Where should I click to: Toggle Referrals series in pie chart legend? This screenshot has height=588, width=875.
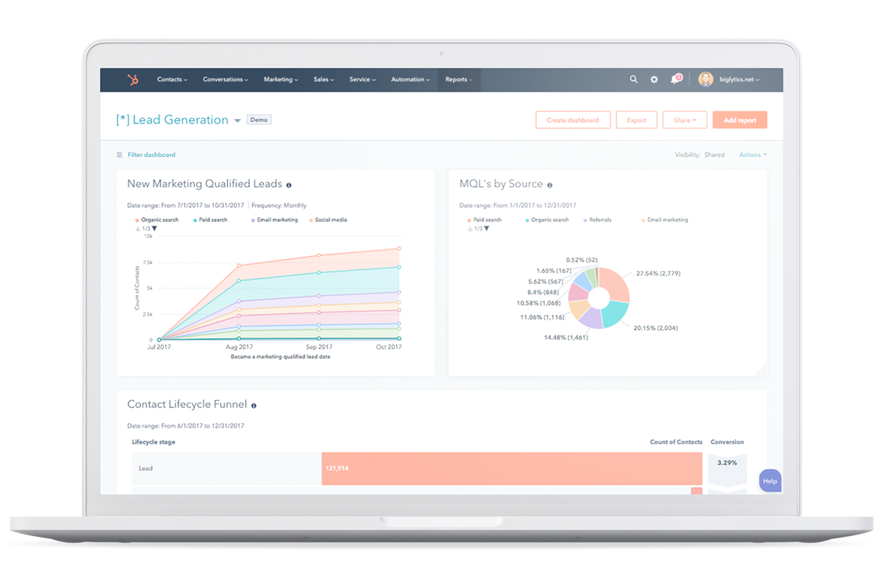pyautogui.click(x=597, y=220)
